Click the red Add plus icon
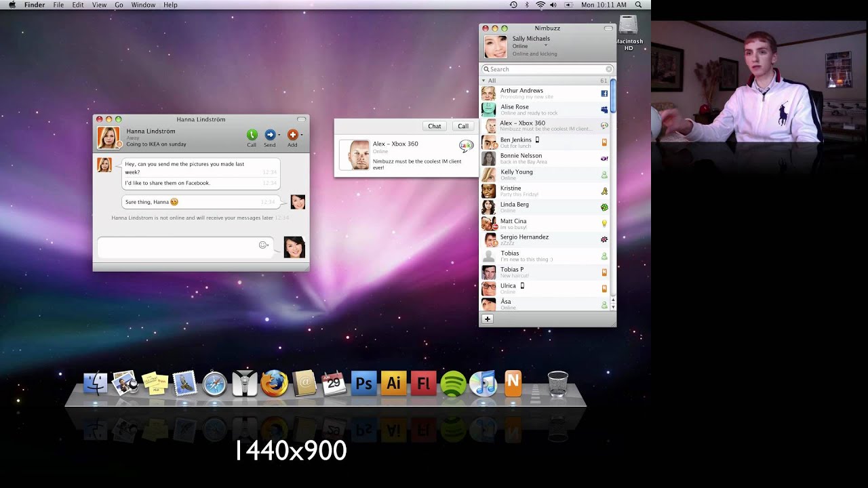 [292, 135]
